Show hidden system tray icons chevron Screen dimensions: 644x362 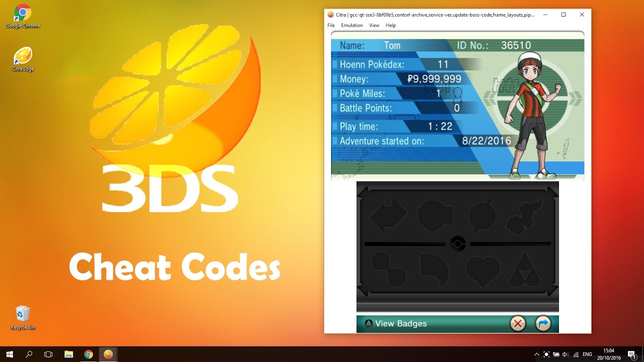coord(536,354)
